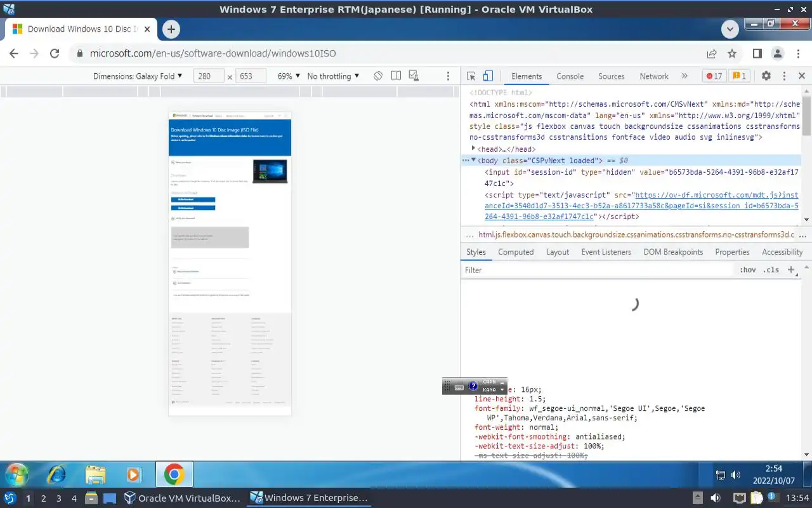Toggle the :hov element state button
This screenshot has height=508, width=812.
coord(748,270)
